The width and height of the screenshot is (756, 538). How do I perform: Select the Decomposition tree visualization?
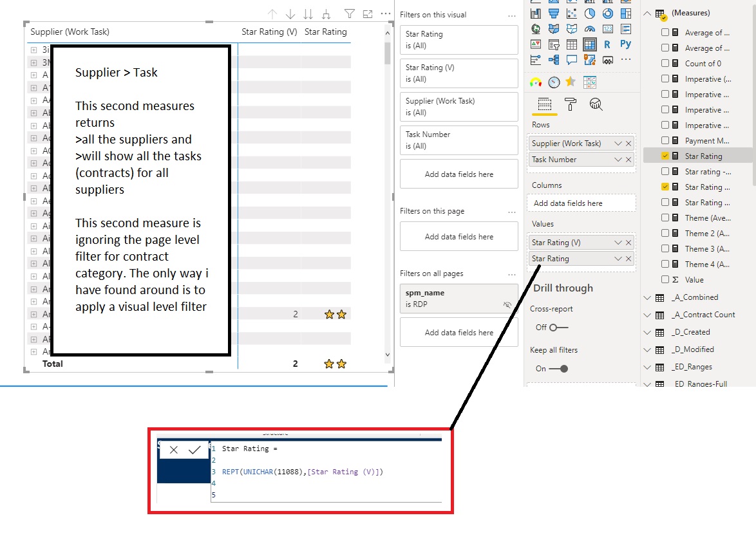(x=554, y=60)
